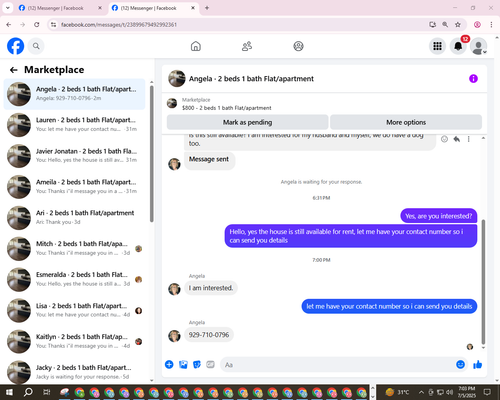Screen dimensions: 500x400
Task: Click the phone number message 929-710-0796
Action: coord(209,335)
